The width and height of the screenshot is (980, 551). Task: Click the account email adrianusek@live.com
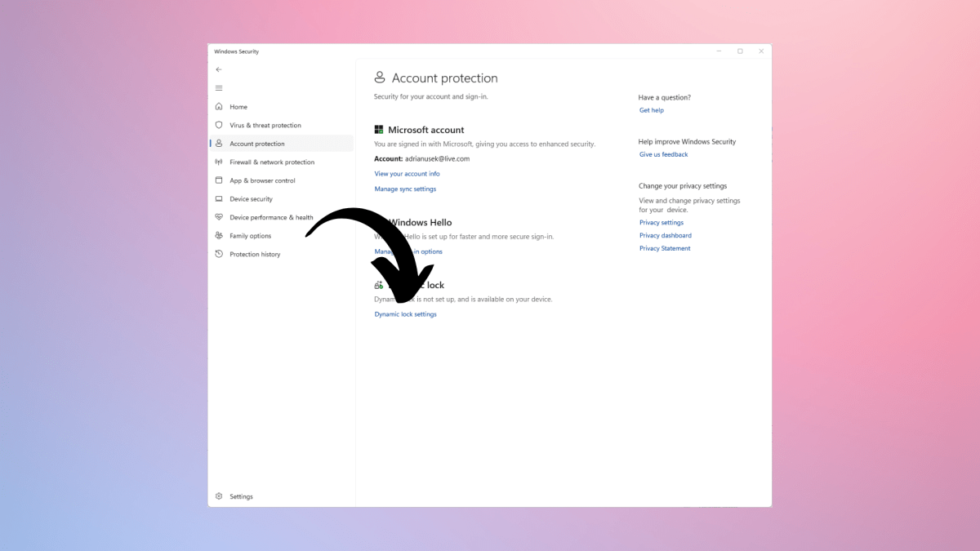coord(438,159)
